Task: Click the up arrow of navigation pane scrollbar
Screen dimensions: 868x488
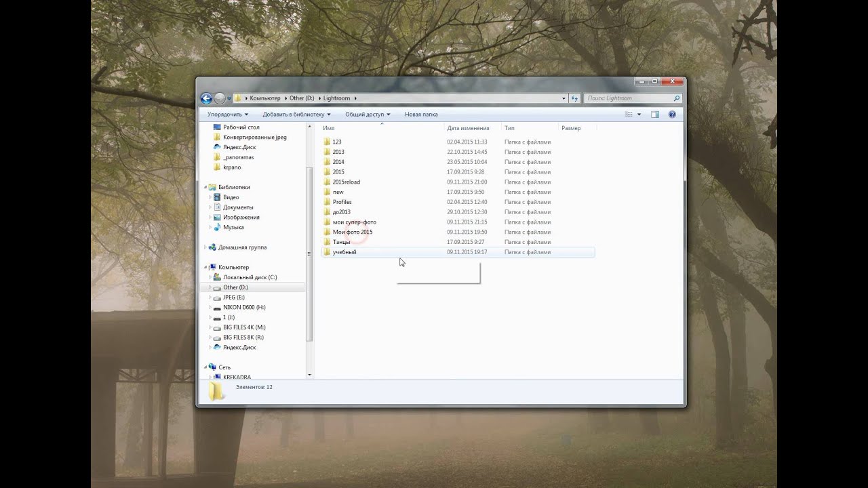Action: 309,126
